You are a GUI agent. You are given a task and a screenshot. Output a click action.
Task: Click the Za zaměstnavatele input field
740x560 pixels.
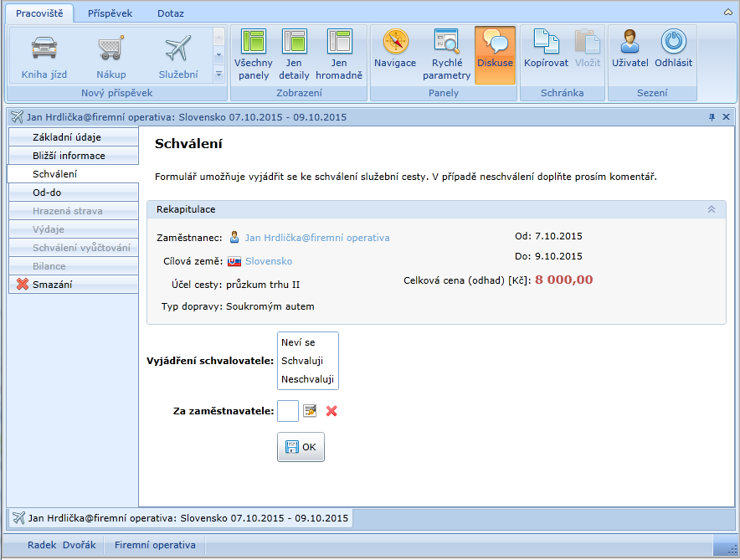(x=287, y=411)
